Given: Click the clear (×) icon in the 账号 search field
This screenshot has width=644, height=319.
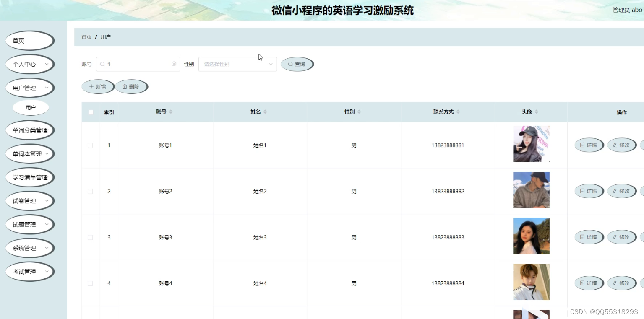Looking at the screenshot, I should 174,64.
